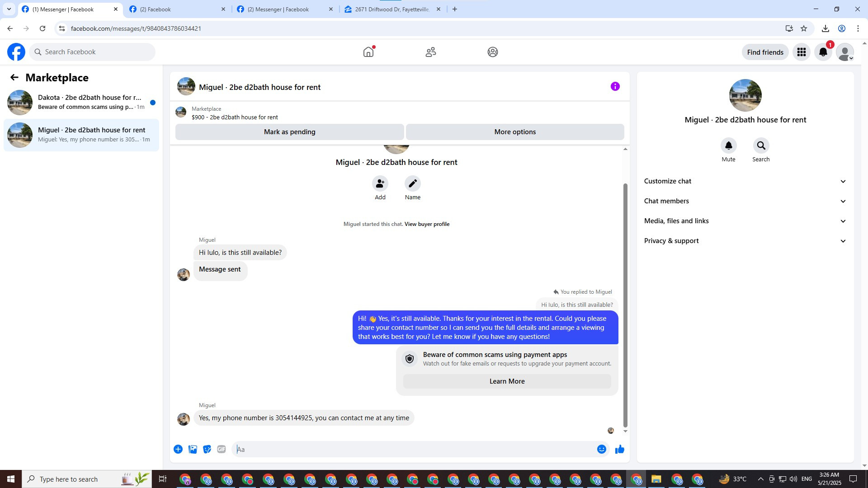Open Task View on taskbar
Screen dimensions: 868x488
pos(163,479)
